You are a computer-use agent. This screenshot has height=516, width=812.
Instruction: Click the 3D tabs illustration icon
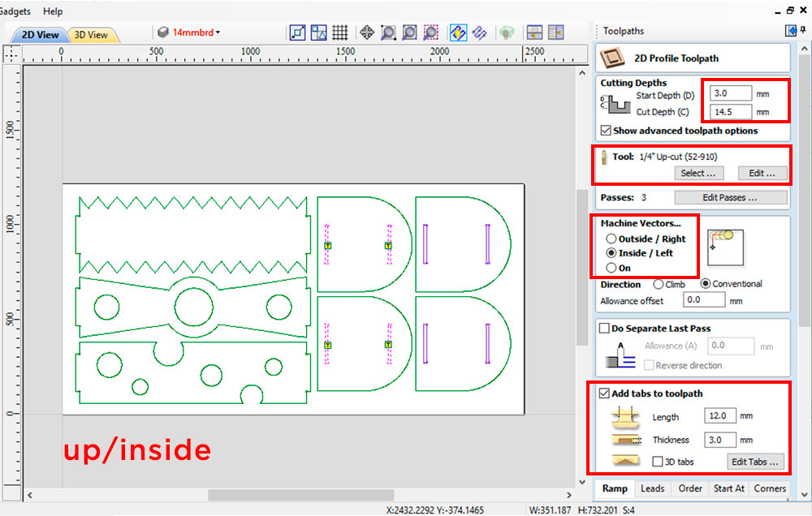click(625, 460)
